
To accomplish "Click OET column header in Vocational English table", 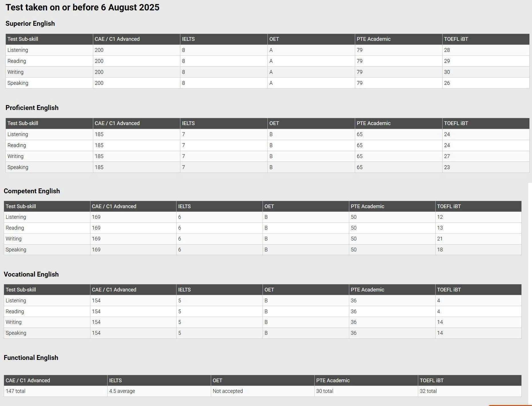I will [x=269, y=289].
